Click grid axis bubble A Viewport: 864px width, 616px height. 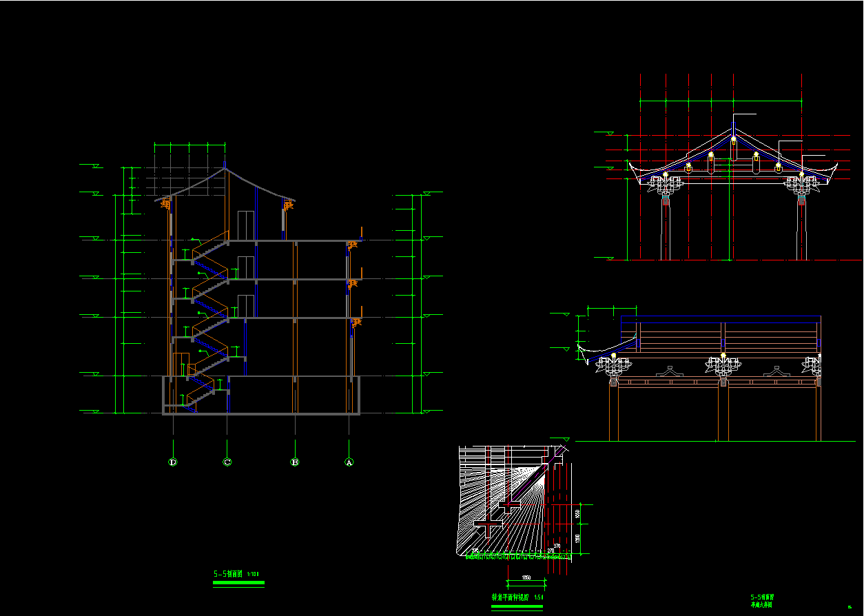point(349,462)
